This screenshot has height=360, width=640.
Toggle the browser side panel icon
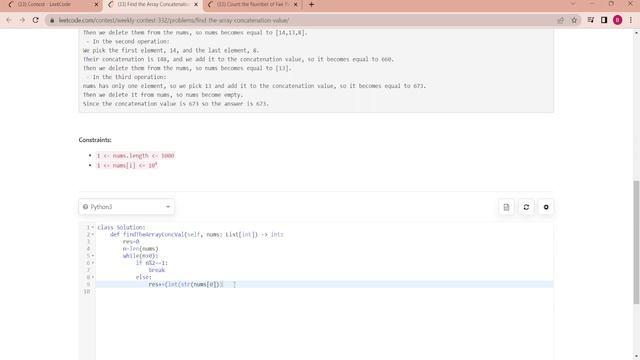[604, 20]
